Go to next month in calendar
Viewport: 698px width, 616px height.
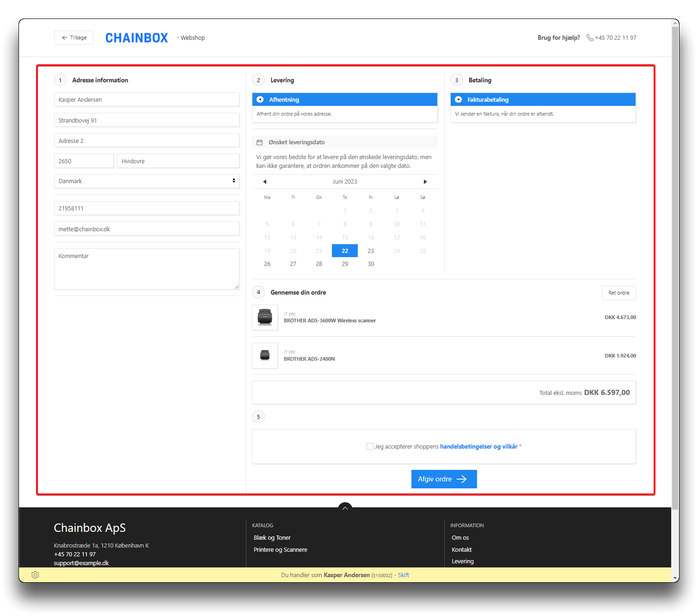click(x=425, y=182)
